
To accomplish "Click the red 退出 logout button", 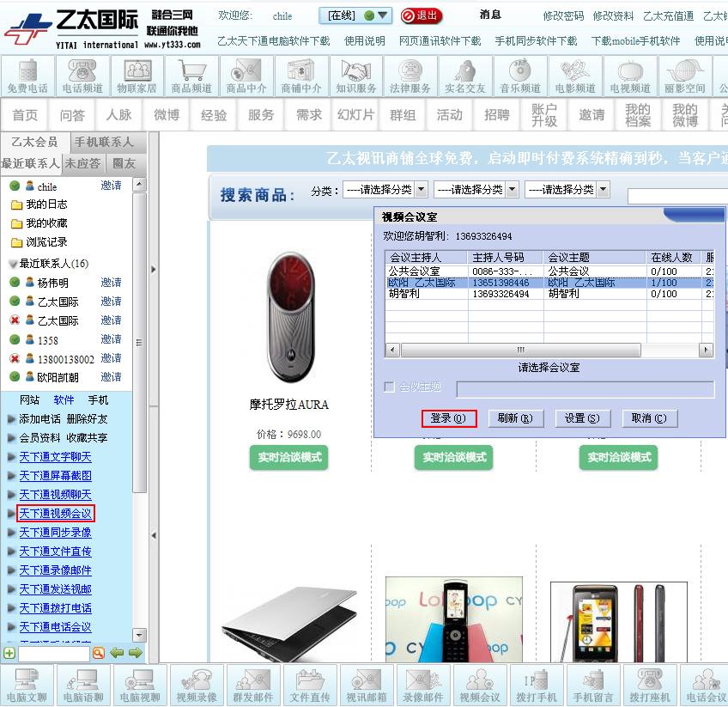I will [422, 15].
